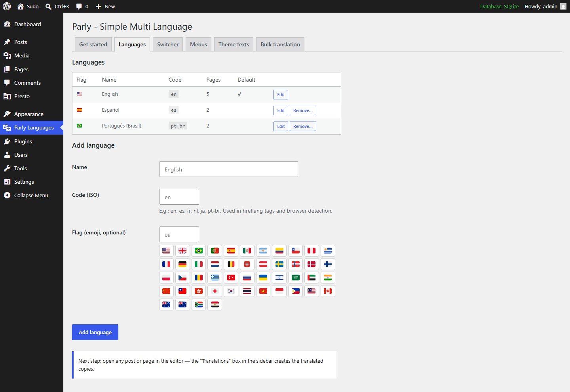Remove the Português (Brasil) language
The image size is (570, 392).
(303, 126)
